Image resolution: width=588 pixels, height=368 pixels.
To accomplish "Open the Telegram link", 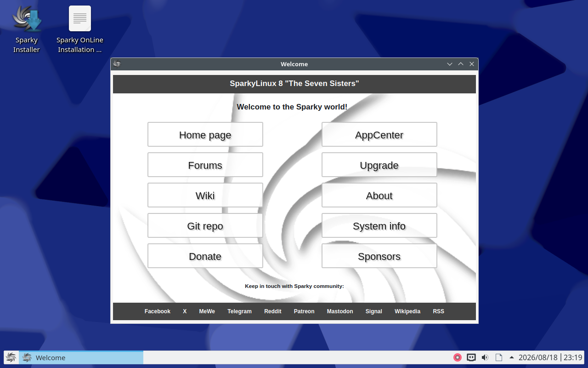I will 240,311.
